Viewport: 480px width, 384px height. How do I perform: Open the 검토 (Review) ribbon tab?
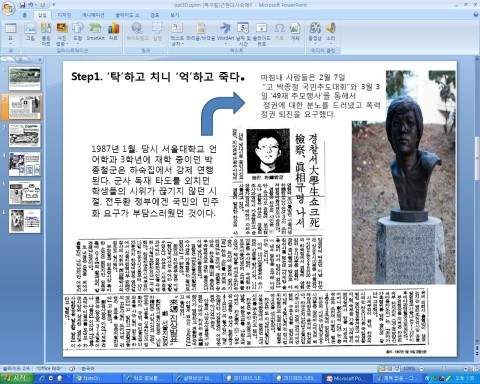point(155,15)
